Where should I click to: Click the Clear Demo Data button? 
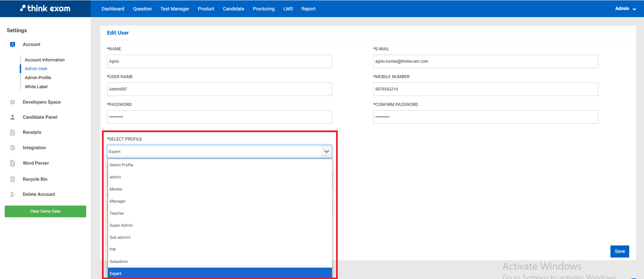(x=45, y=211)
